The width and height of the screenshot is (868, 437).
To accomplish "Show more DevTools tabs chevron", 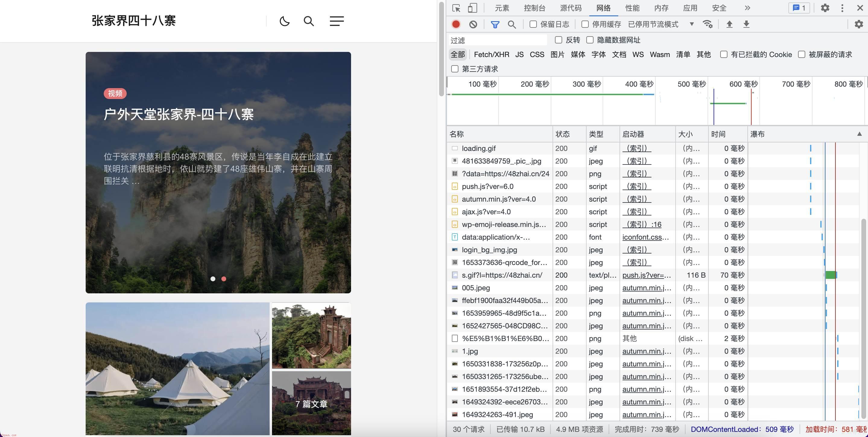I will (x=747, y=8).
